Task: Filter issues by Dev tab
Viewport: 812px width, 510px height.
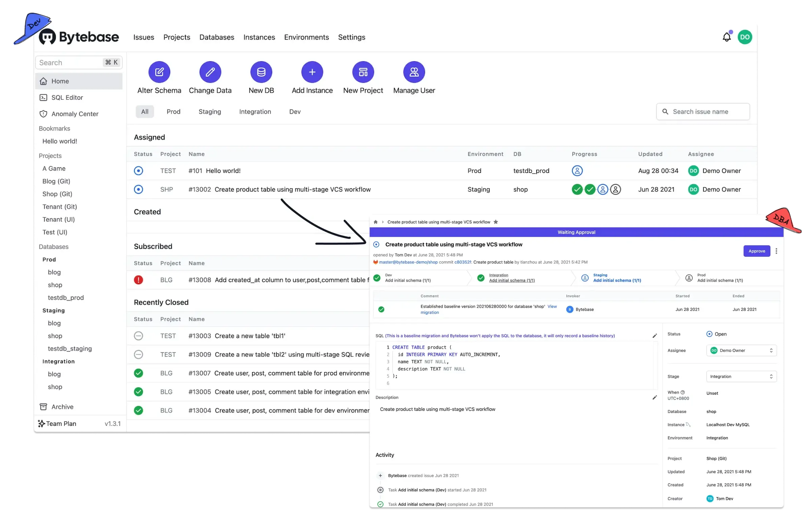Action: [x=295, y=112]
